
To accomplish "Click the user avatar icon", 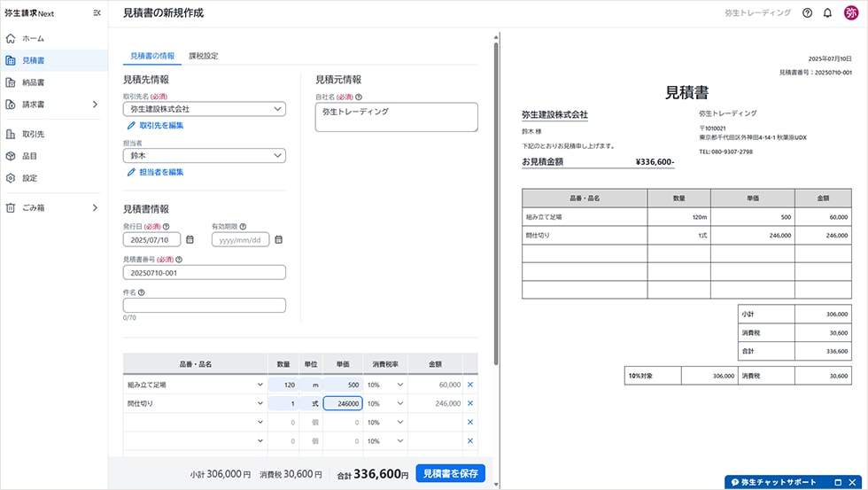I will pyautogui.click(x=850, y=13).
